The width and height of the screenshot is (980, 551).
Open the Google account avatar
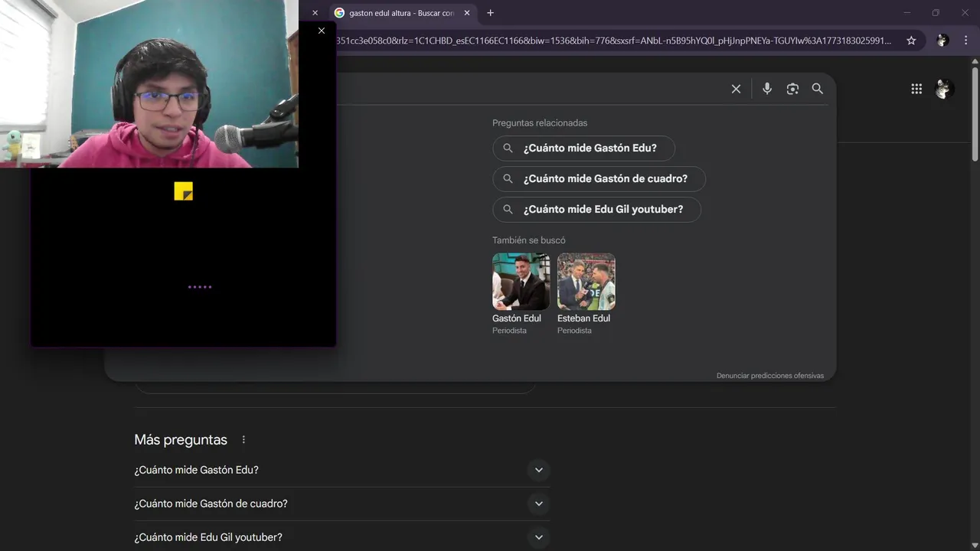click(943, 89)
